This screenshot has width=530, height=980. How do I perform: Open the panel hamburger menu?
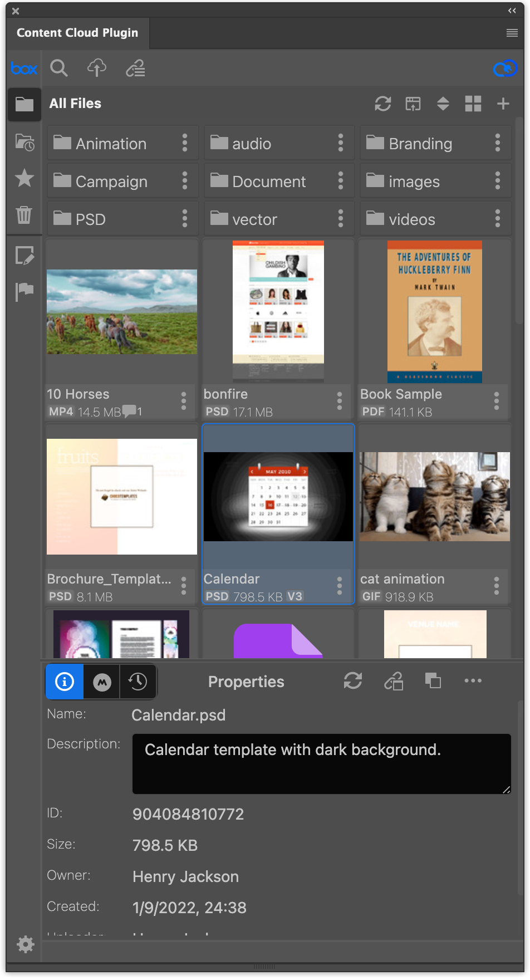(512, 33)
